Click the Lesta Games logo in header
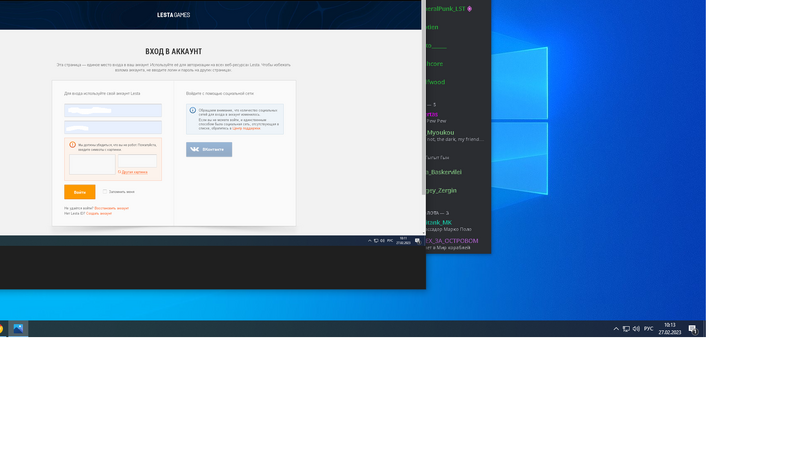The height and width of the screenshot is (450, 800). pyautogui.click(x=174, y=15)
